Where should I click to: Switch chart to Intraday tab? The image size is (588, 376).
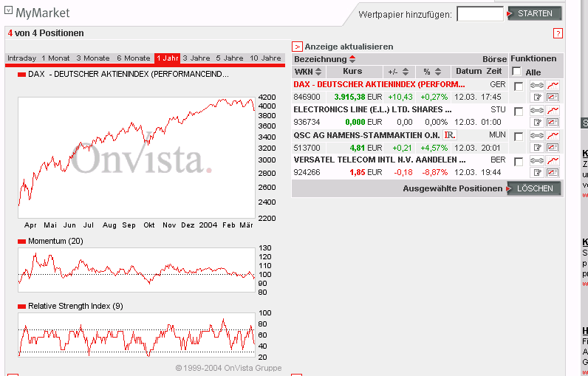click(x=21, y=58)
